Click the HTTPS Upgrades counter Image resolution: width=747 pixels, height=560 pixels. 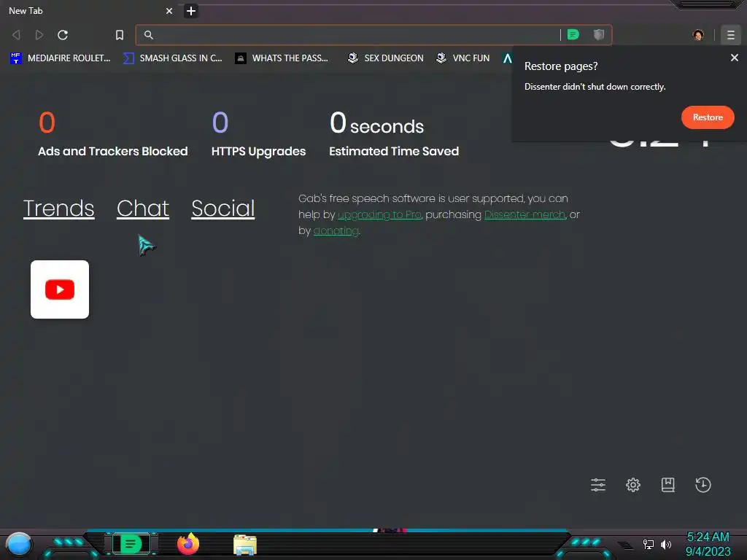tap(258, 134)
